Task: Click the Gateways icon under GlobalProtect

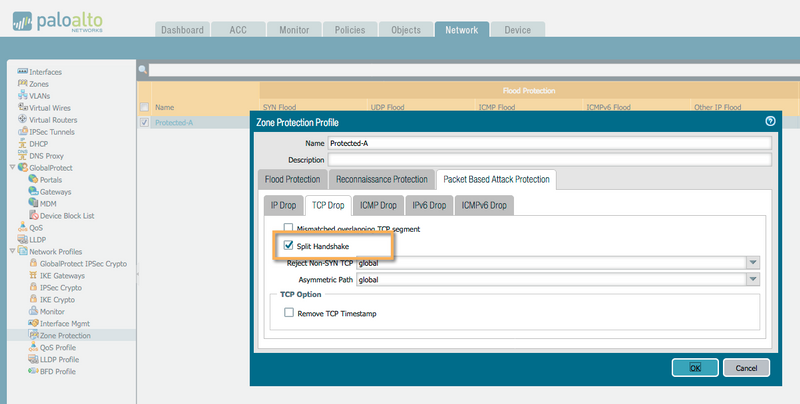Action: (x=33, y=191)
